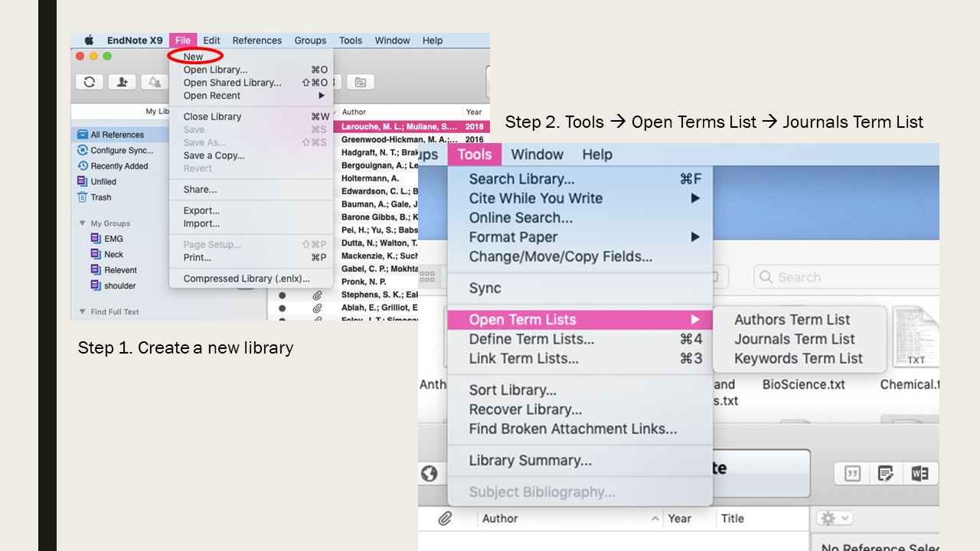The width and height of the screenshot is (980, 551).
Task: Choose Journals Term List
Action: pyautogui.click(x=799, y=339)
